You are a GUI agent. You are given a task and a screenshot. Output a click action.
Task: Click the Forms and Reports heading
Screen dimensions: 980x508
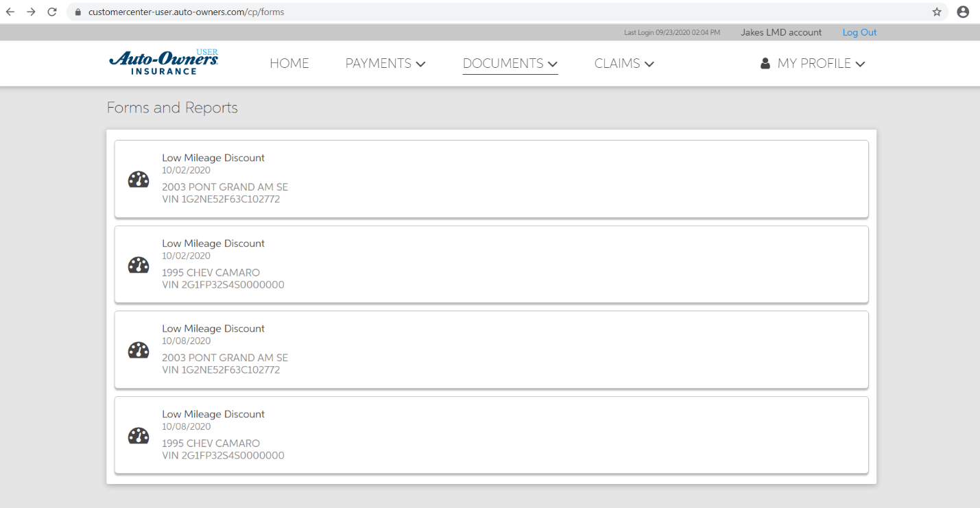tap(172, 108)
